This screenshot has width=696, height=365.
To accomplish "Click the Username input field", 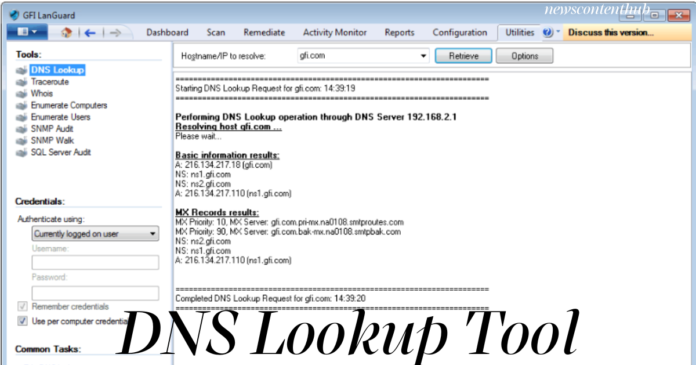I will coord(95,262).
